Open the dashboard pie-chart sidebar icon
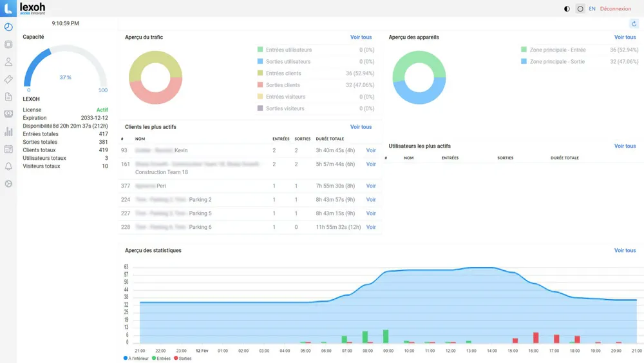644x363 pixels. pos(8,27)
